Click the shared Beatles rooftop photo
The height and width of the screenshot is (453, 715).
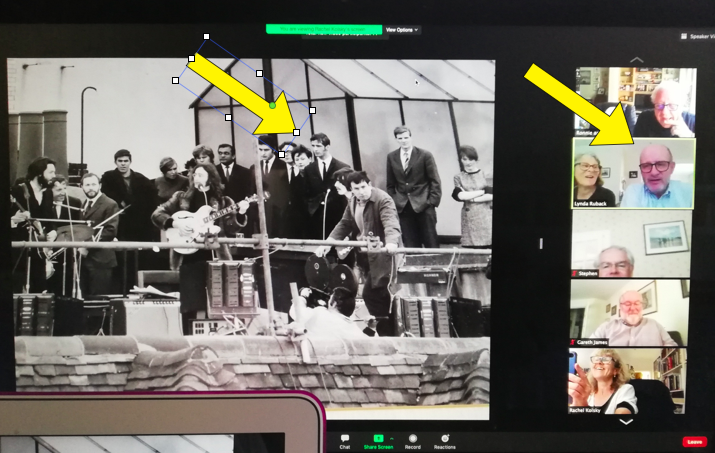click(x=252, y=237)
